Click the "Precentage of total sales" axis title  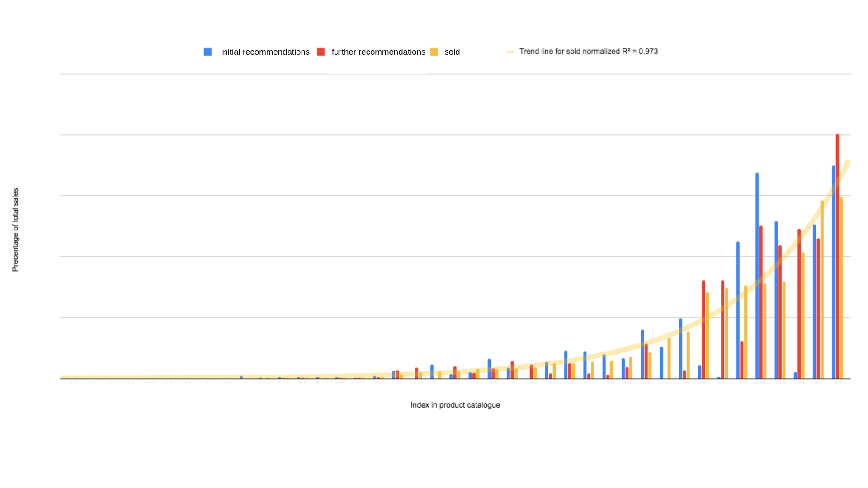(15, 230)
